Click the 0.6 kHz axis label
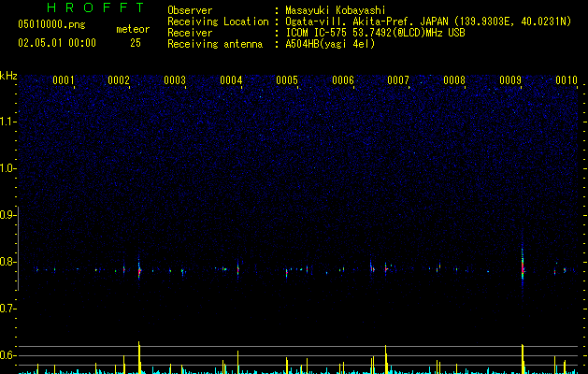The width and height of the screenshot is (588, 374). point(8,355)
